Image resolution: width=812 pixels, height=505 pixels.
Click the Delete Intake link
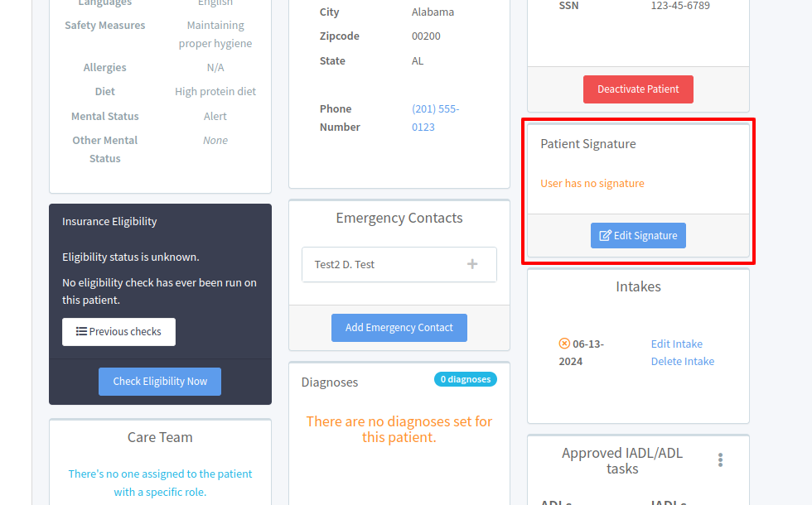coord(682,362)
